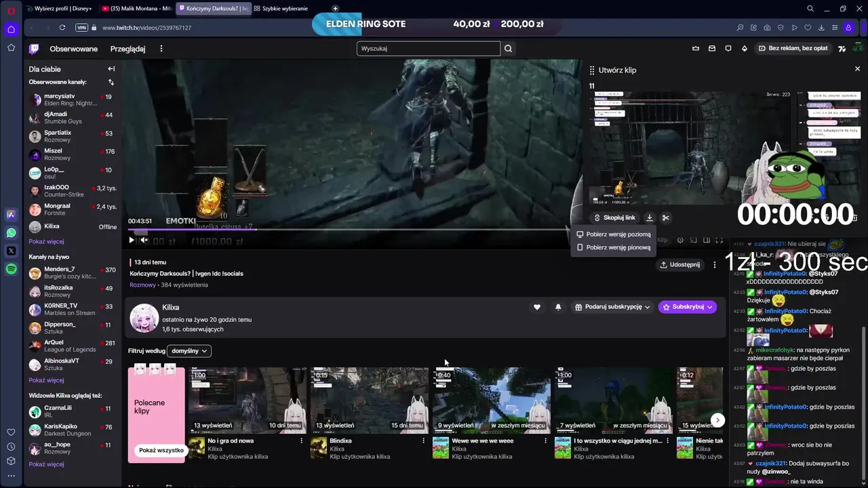The height and width of the screenshot is (488, 868).
Task: Open Menders_7 live channel in sidebar
Action: click(x=72, y=273)
